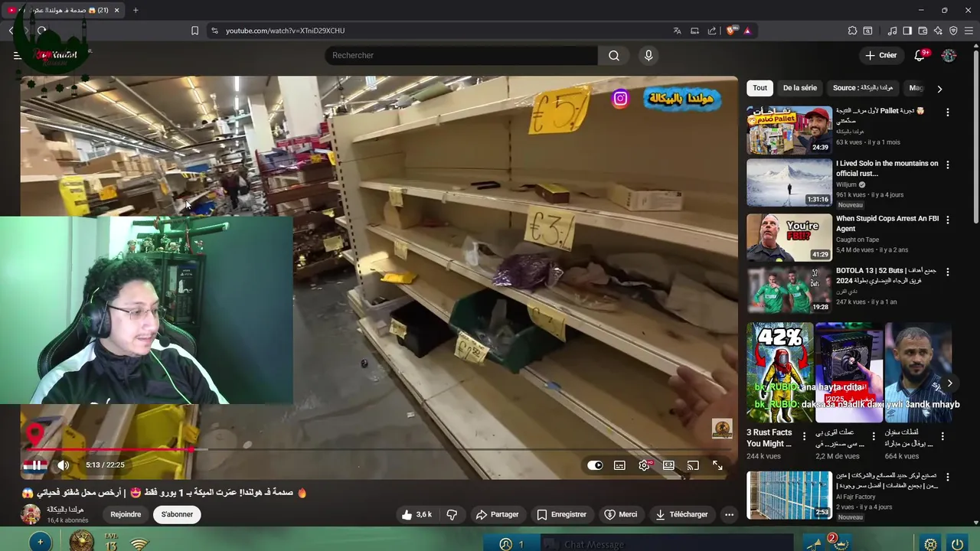Subscribe with the S'abonner button
The width and height of the screenshot is (980, 551).
coord(177,514)
